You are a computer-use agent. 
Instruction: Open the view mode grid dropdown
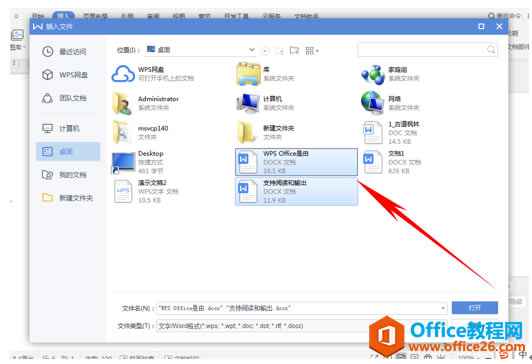click(x=312, y=51)
